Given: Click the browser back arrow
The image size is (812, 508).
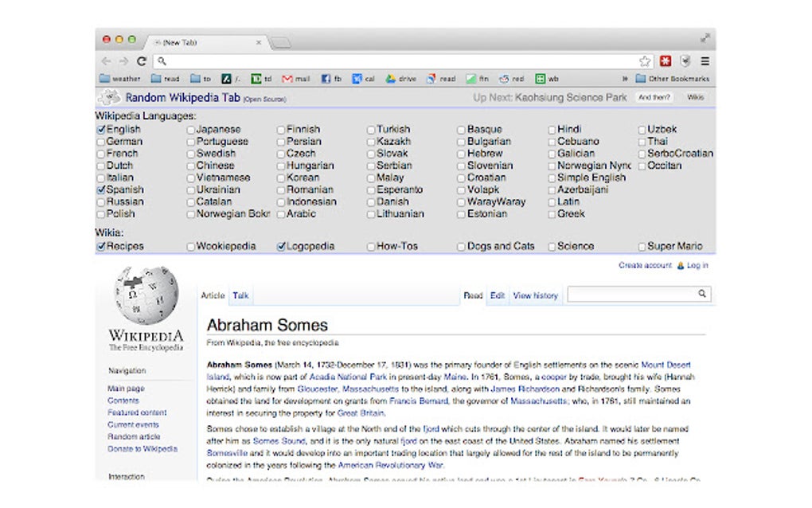Looking at the screenshot, I should pos(106,61).
